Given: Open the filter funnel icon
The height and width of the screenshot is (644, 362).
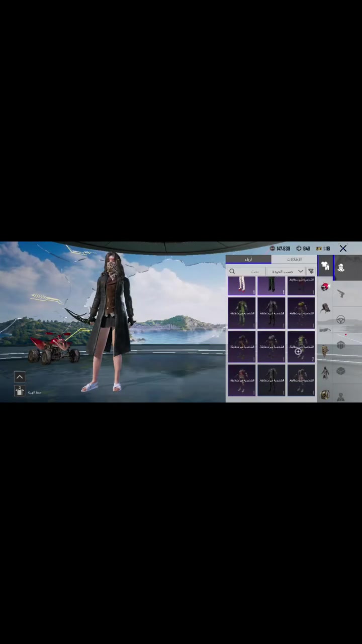Looking at the screenshot, I should 311,271.
